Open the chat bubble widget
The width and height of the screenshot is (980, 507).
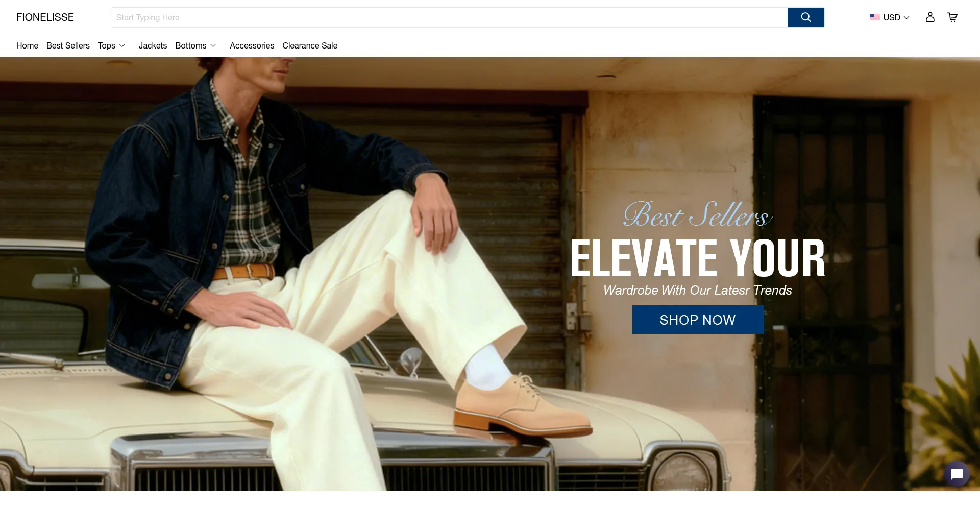click(957, 474)
